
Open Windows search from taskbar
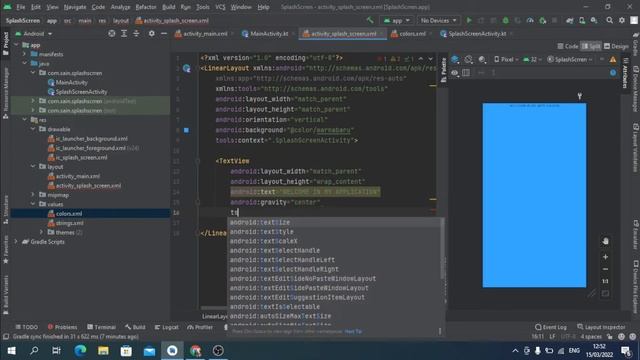[x=34, y=351]
